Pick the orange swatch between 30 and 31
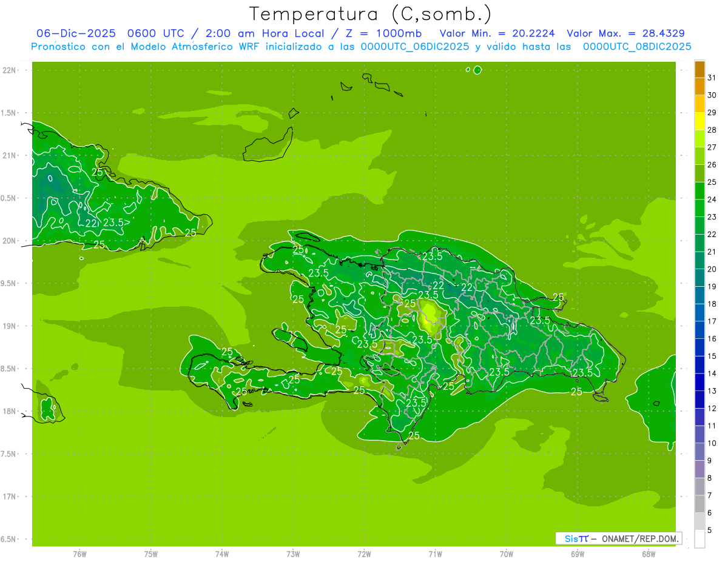 [x=699, y=87]
